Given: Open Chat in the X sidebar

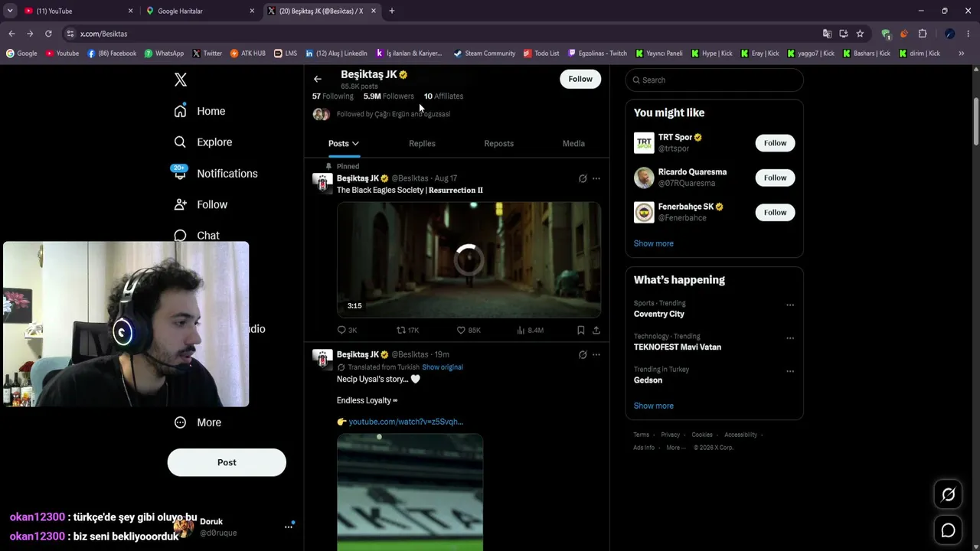Looking at the screenshot, I should (x=197, y=236).
